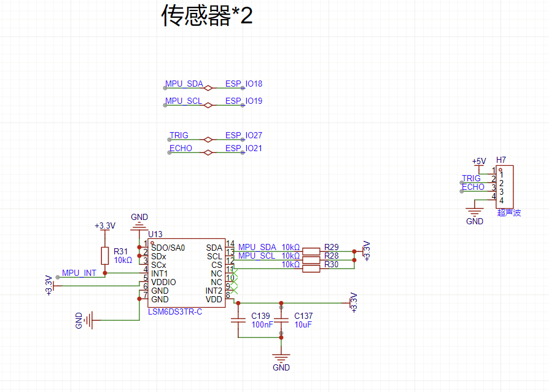Click the MPU_SDA label at pin 14

point(257,247)
